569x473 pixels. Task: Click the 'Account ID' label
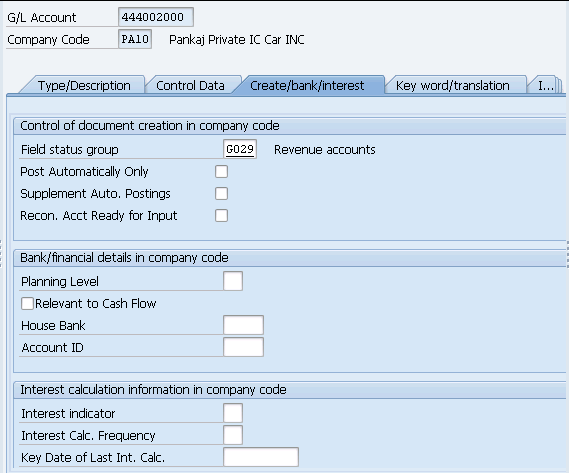(x=53, y=348)
